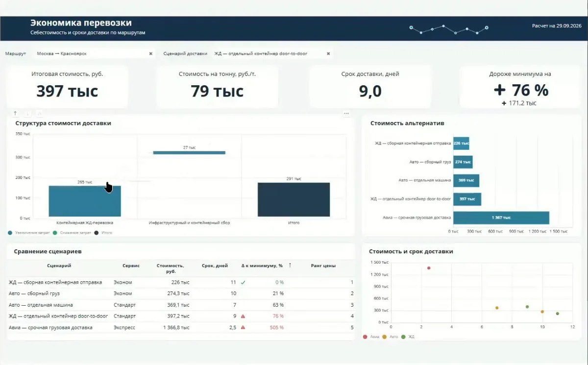Image resolution: width=588 pixels, height=365 pixels.
Task: Select the Контейнерная ЖД-перевозка waterfall bar
Action: point(85,201)
